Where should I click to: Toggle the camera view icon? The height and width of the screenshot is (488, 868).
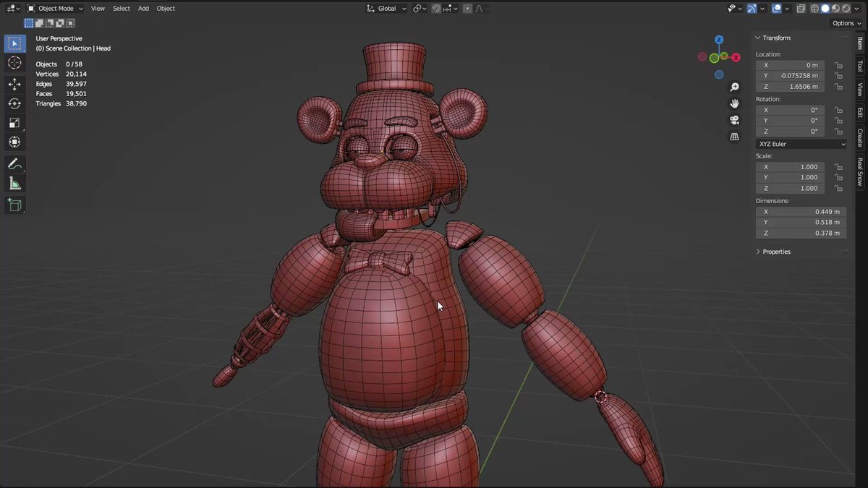[734, 120]
